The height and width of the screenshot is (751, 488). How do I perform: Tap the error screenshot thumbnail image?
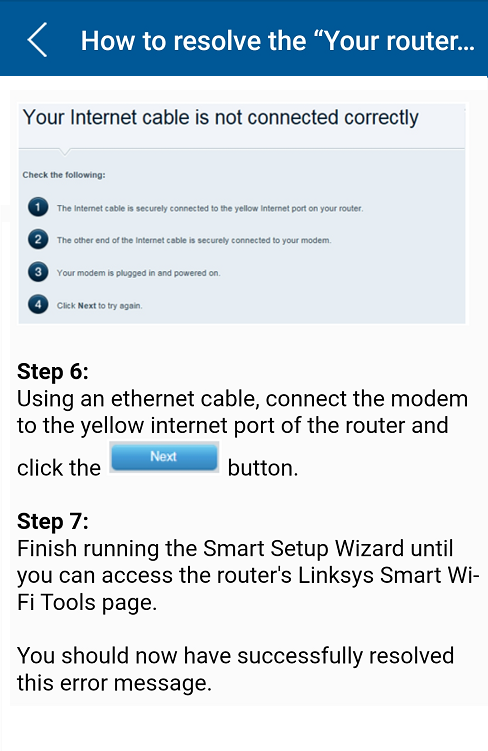tap(242, 214)
